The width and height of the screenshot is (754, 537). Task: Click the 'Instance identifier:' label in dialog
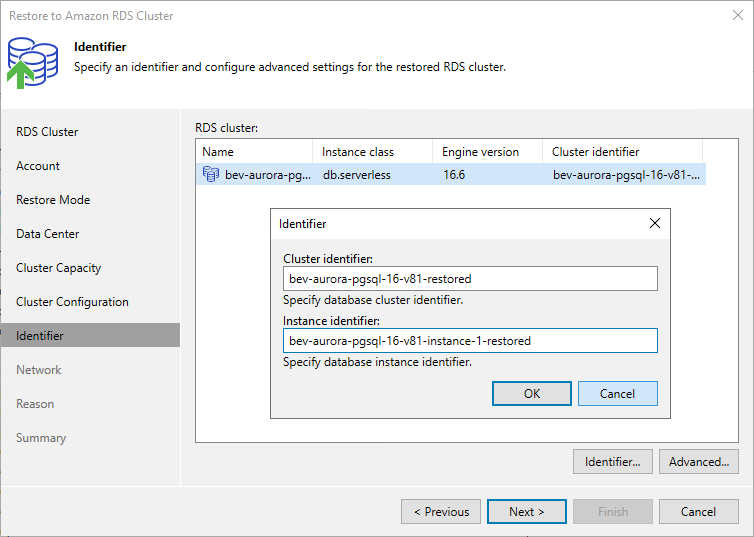click(x=331, y=321)
